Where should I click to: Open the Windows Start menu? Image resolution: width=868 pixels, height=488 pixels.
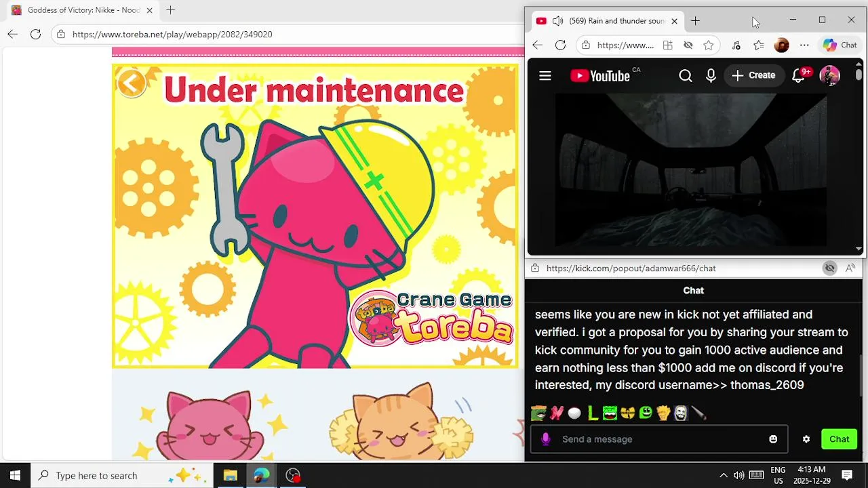coord(15,475)
